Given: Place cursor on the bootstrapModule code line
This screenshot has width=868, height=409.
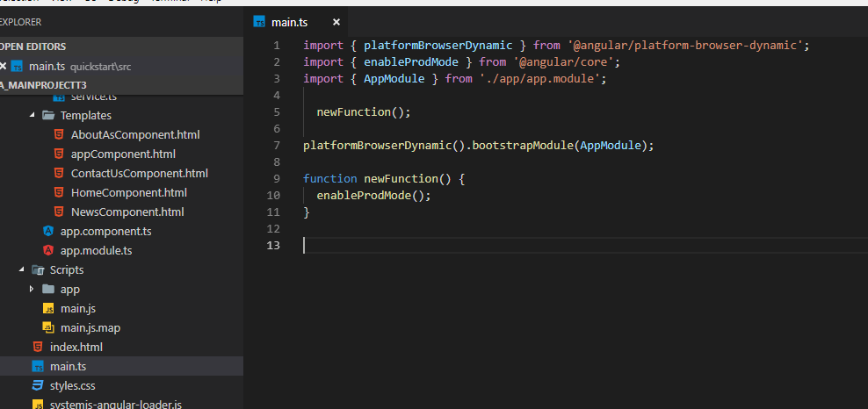Looking at the screenshot, I should [479, 146].
